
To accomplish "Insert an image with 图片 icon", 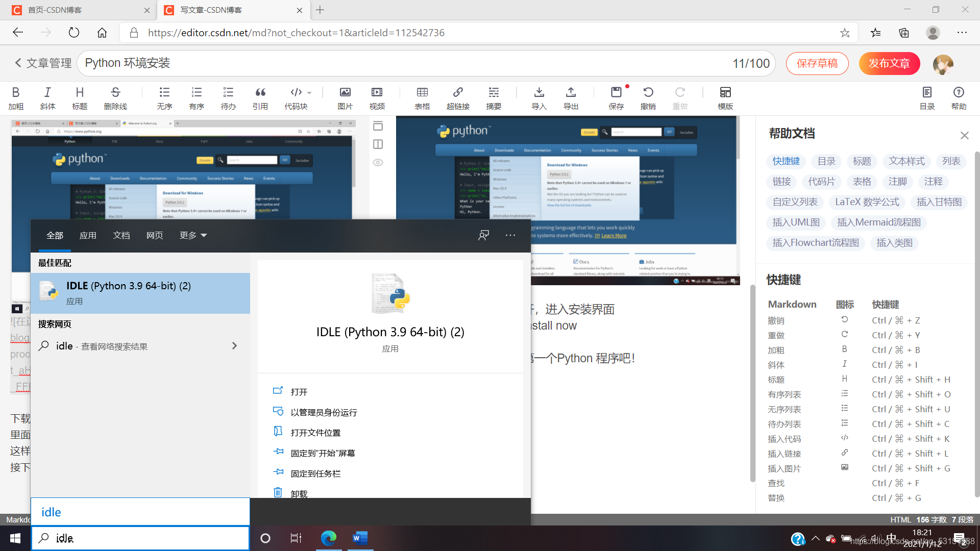I will click(345, 98).
